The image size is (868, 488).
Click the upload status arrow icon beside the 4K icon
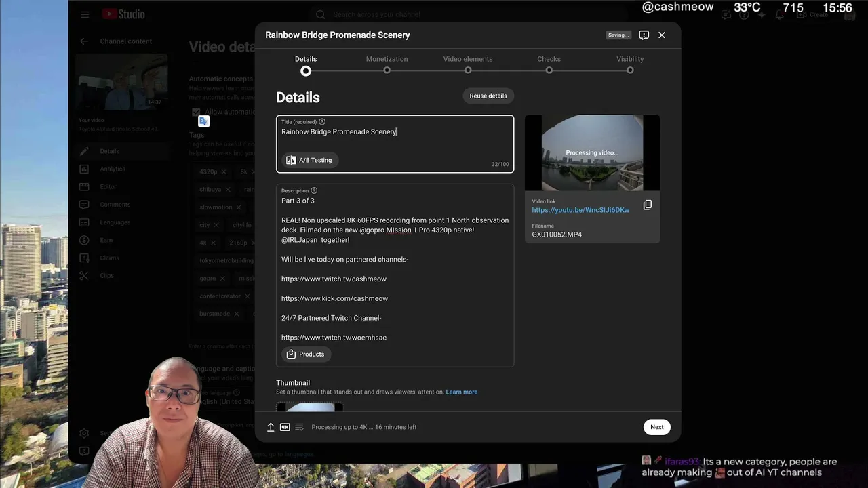[271, 427]
